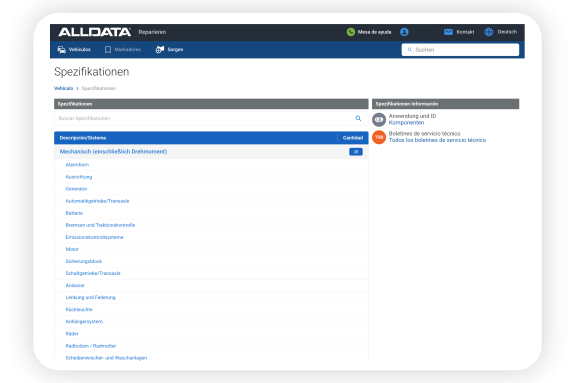Open the Komponenten link

(x=406, y=123)
